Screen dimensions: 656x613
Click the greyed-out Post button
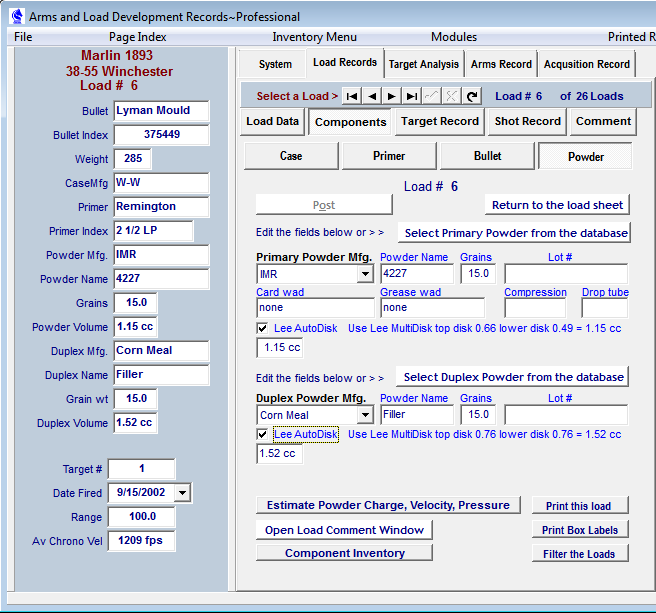tap(324, 205)
